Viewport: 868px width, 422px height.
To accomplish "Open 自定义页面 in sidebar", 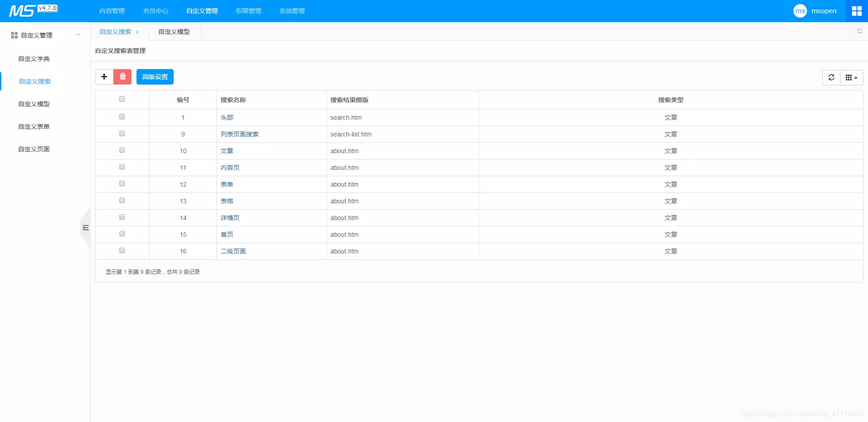I will click(34, 149).
